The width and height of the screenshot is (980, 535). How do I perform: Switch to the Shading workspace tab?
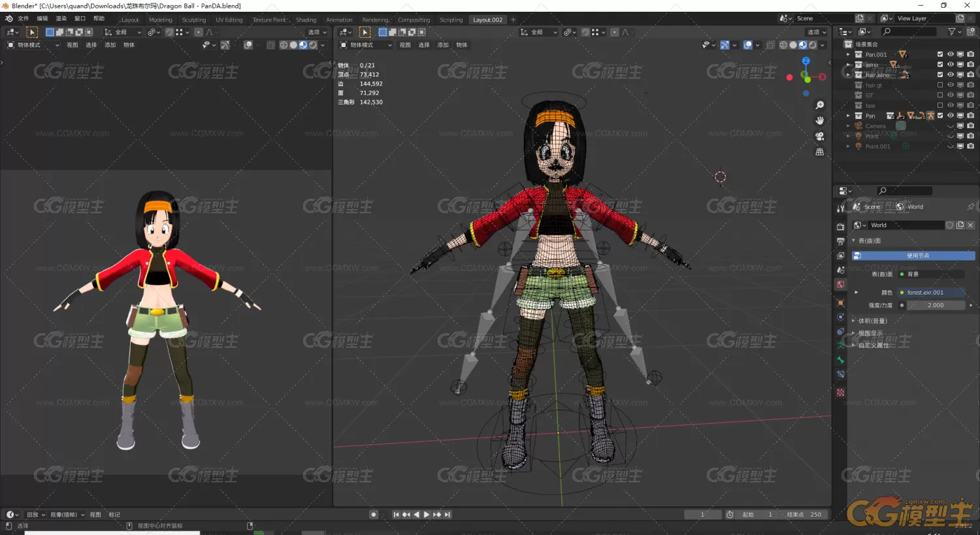[x=306, y=20]
